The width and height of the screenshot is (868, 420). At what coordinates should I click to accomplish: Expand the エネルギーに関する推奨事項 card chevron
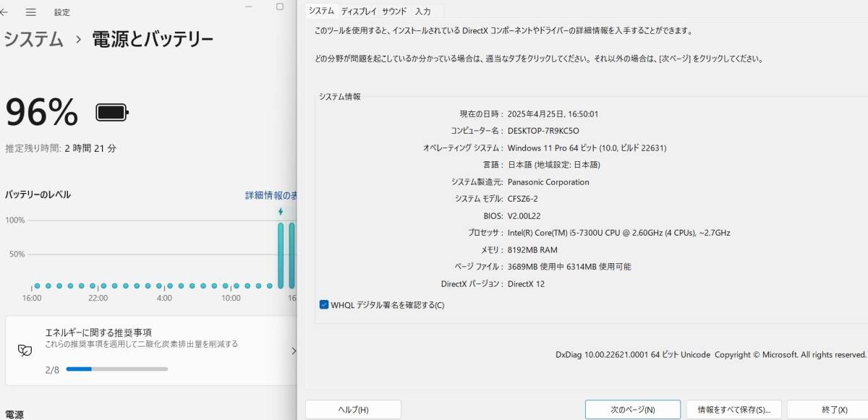tap(294, 350)
